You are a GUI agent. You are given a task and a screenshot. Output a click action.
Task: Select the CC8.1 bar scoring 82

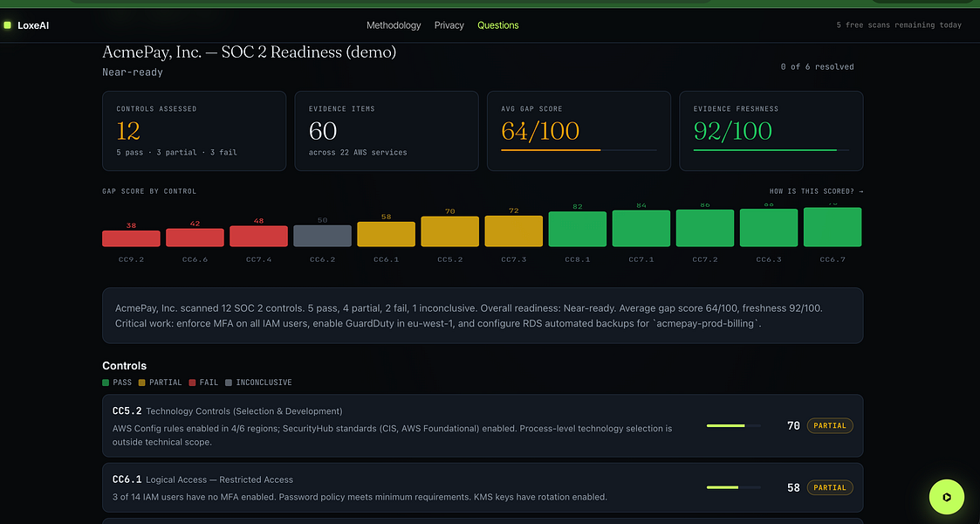click(x=578, y=229)
